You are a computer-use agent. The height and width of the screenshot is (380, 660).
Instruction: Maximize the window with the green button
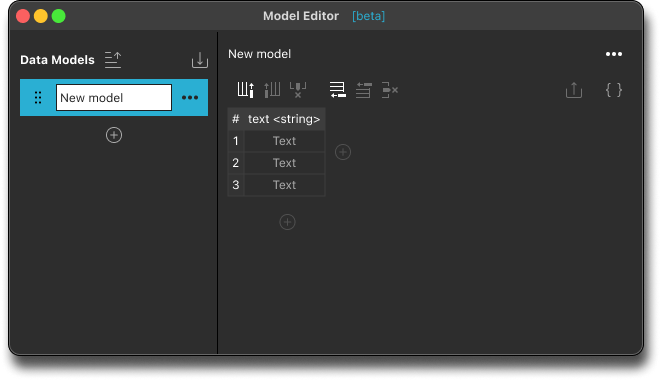(59, 16)
